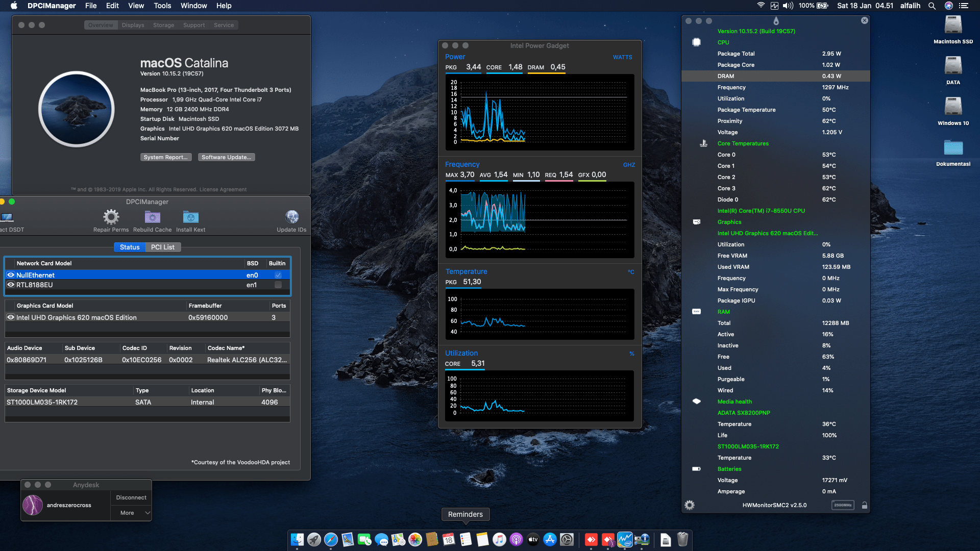
Task: Click the RAM module icon in HWMonitorSMC2
Action: (x=696, y=312)
